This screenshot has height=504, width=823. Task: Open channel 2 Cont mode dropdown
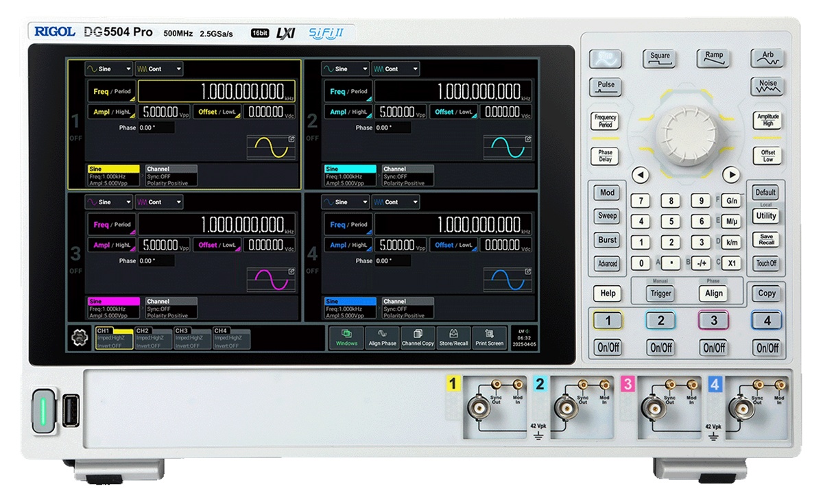(396, 69)
